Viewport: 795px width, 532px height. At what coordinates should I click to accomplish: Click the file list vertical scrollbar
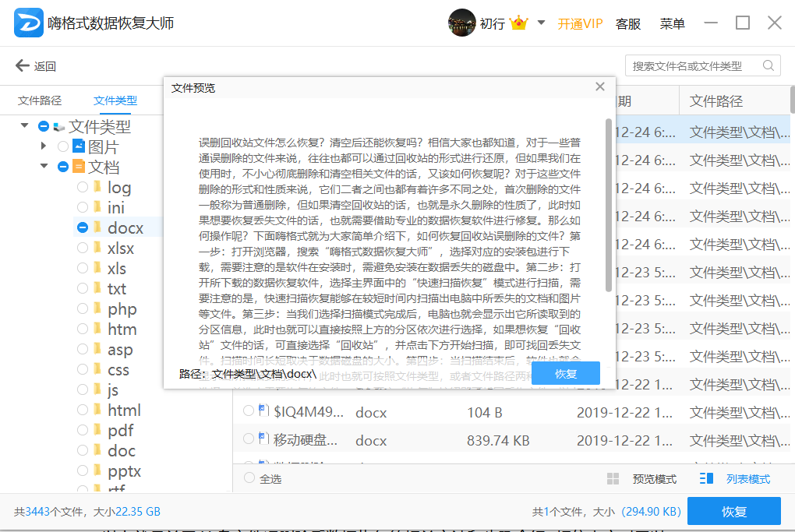point(792,100)
